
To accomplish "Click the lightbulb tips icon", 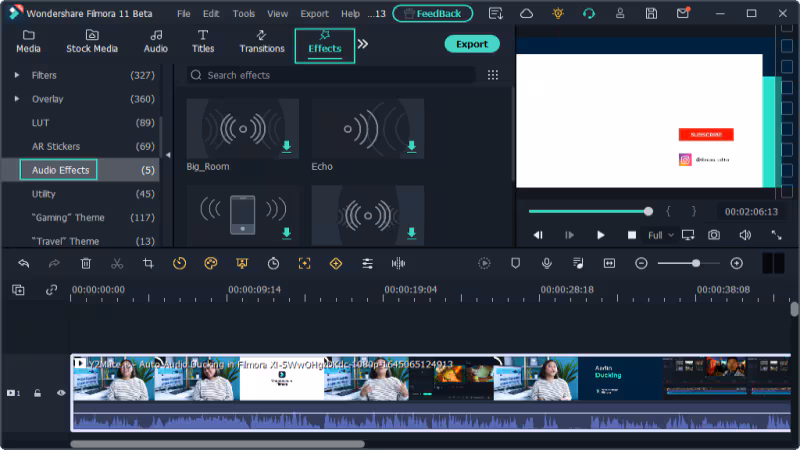I will click(558, 14).
